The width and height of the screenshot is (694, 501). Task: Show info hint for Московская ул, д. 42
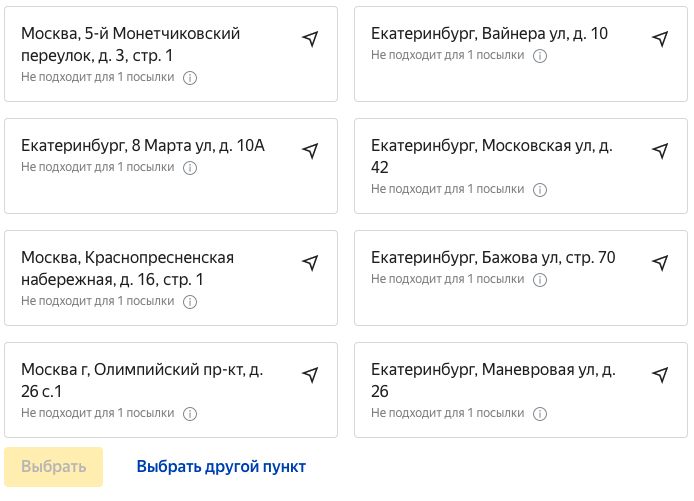(x=540, y=189)
